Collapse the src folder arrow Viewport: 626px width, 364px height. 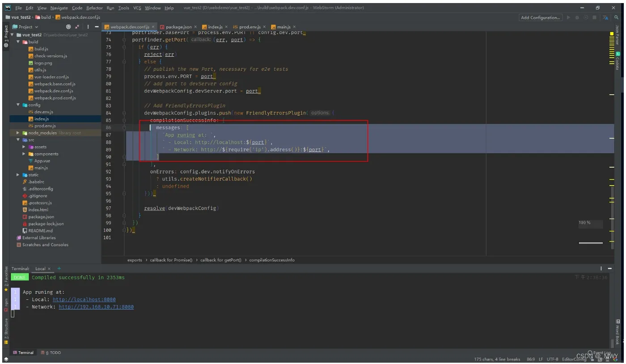18,140
